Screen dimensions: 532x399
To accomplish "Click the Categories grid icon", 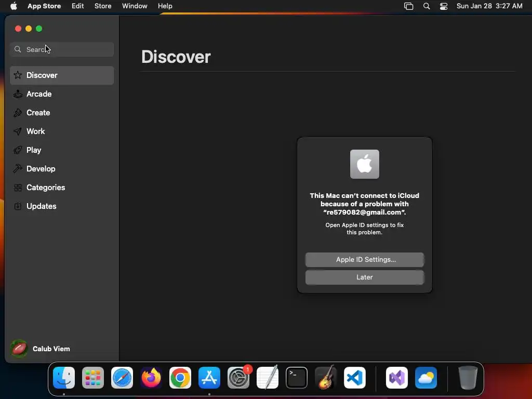I will coord(18,187).
